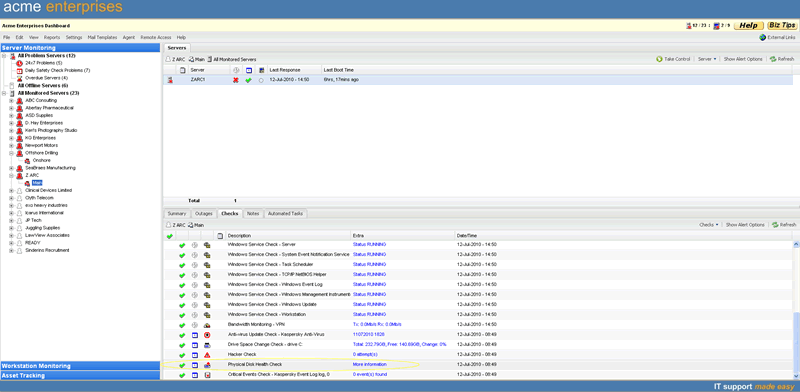The height and width of the screenshot is (392, 800).
Task: Click Show Alert Options in the Checks toolbar
Action: [x=745, y=225]
